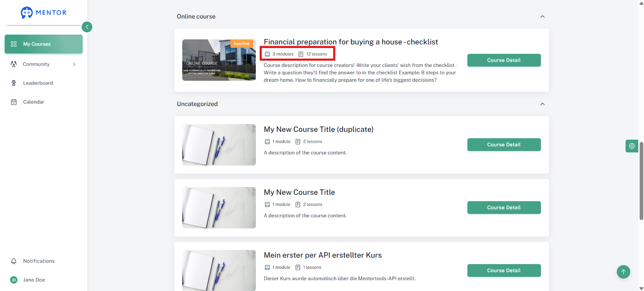This screenshot has height=291, width=644.
Task: Click the My Courses grid icon
Action: click(x=14, y=44)
